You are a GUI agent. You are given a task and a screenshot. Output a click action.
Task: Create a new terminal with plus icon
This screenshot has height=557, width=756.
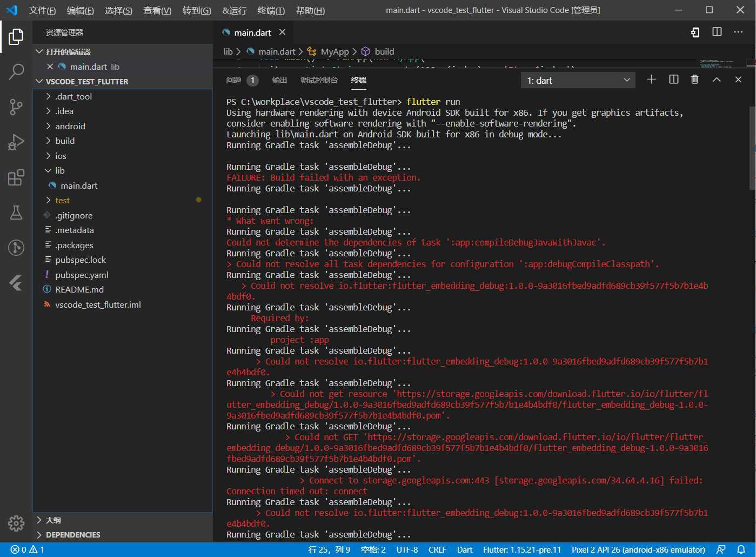(651, 79)
